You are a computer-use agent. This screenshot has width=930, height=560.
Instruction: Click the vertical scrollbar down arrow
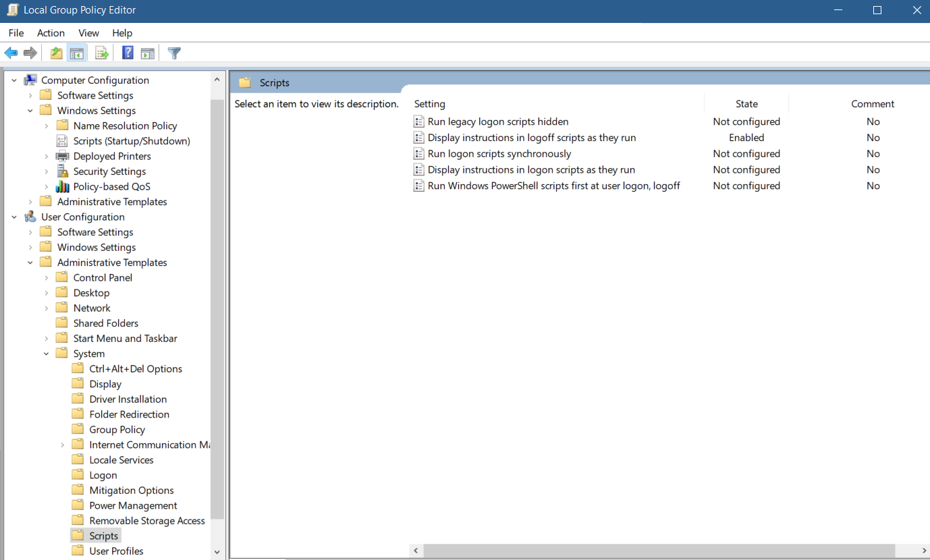coord(217,552)
